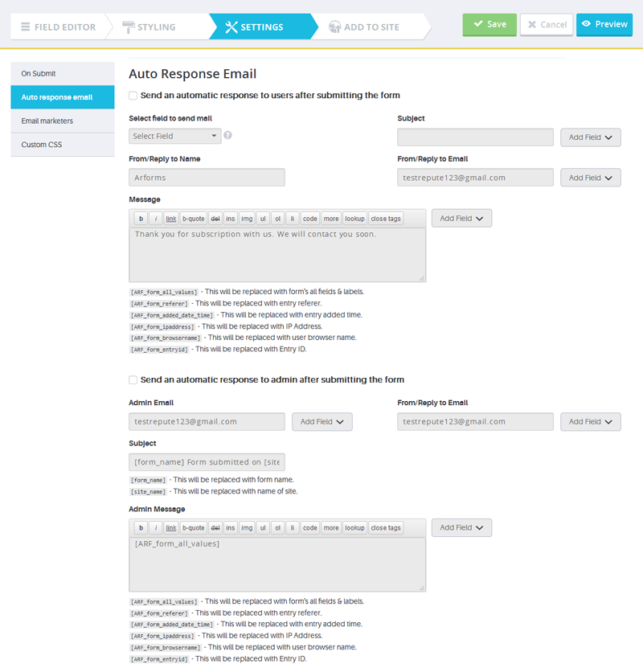Image resolution: width=643 pixels, height=672 pixels.
Task: Click code button in user Message toolbar
Action: click(x=310, y=219)
